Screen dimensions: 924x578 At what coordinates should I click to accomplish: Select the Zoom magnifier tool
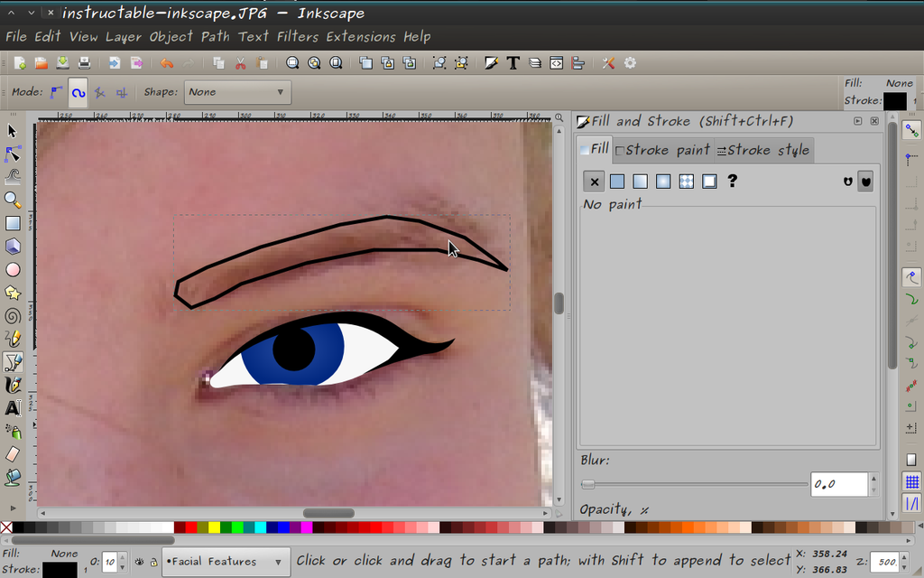tap(13, 200)
